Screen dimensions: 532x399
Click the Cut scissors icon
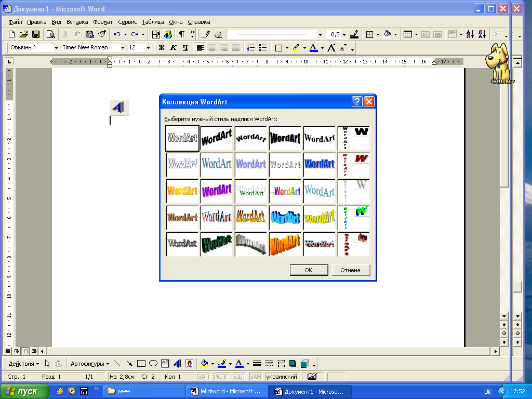pyautogui.click(x=65, y=34)
